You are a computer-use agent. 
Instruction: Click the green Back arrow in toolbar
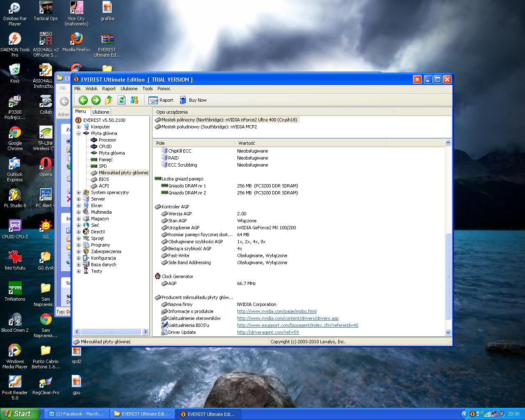(83, 100)
